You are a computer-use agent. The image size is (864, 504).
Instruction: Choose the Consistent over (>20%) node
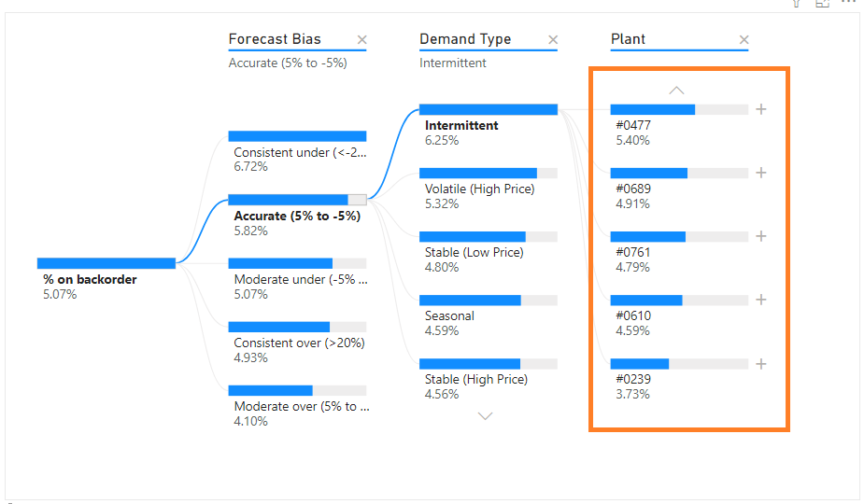point(297,327)
